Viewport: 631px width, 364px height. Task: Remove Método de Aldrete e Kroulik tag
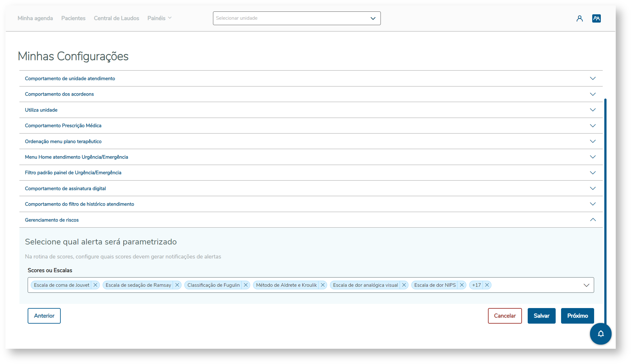pos(323,285)
